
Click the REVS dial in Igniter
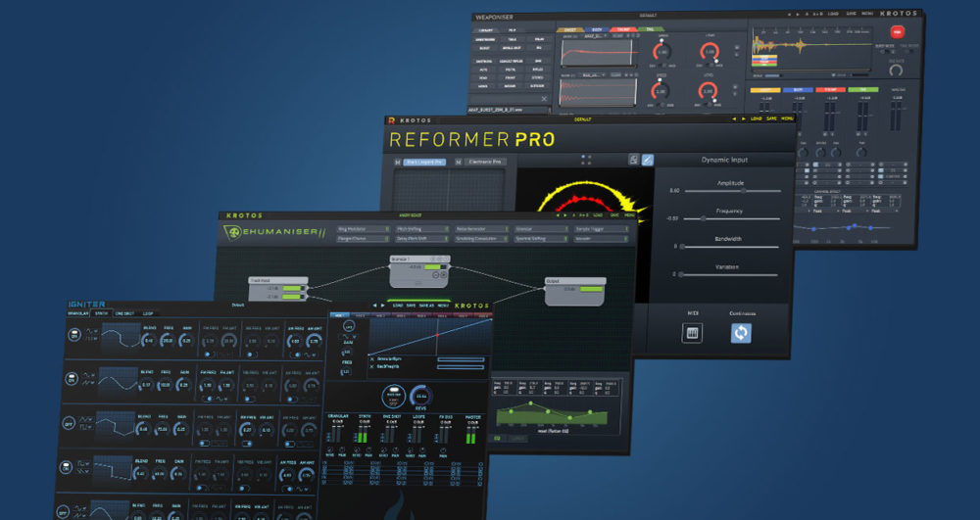coord(420,397)
